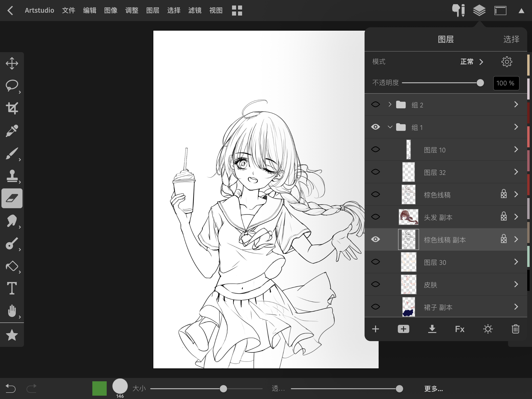Select the Paint Bucket fill tool
This screenshot has width=532, height=399.
tap(12, 266)
